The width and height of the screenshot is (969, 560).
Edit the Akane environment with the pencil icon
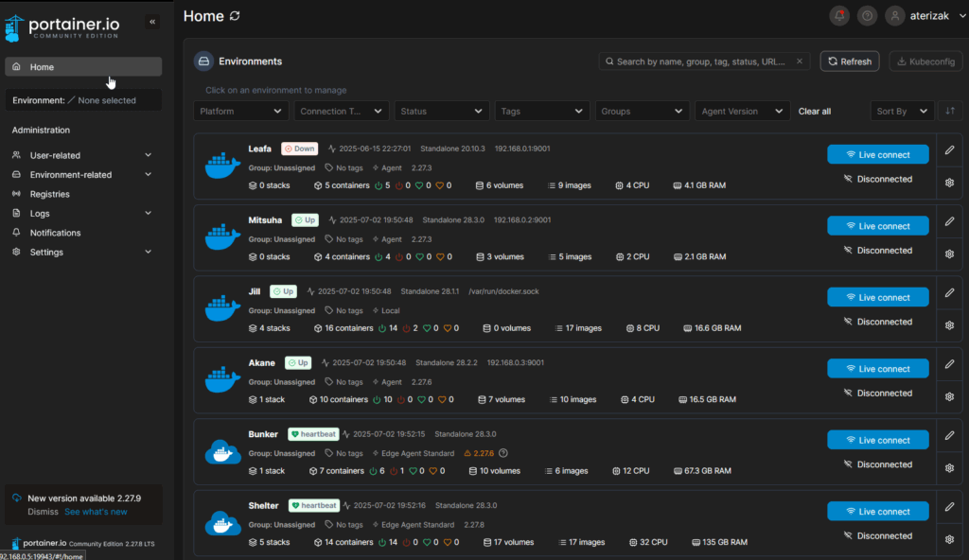pyautogui.click(x=950, y=364)
